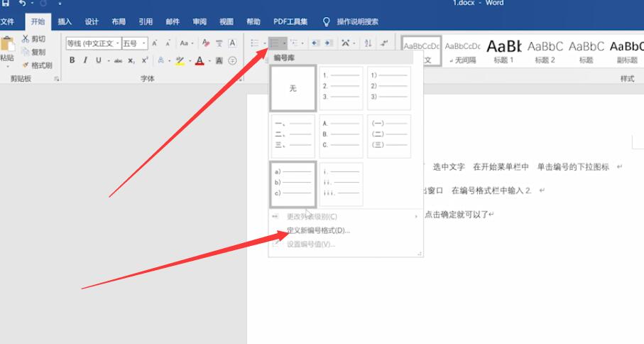Click the increase font size icon

coord(155,43)
